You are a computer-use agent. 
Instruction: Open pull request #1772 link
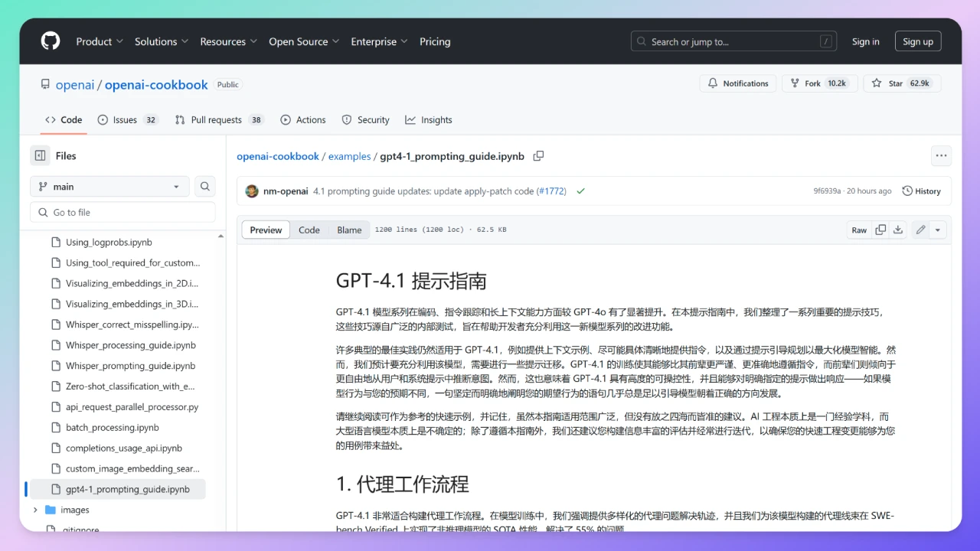tap(551, 191)
